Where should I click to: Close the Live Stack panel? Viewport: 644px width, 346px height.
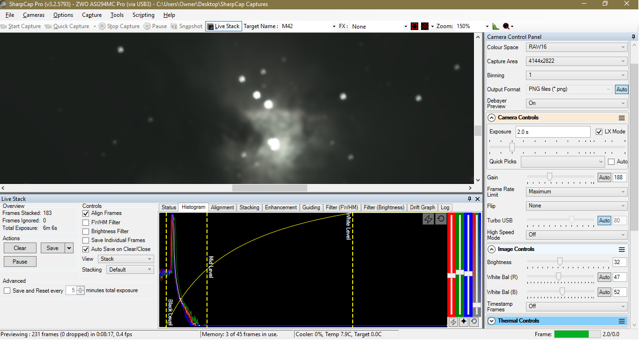click(x=478, y=199)
